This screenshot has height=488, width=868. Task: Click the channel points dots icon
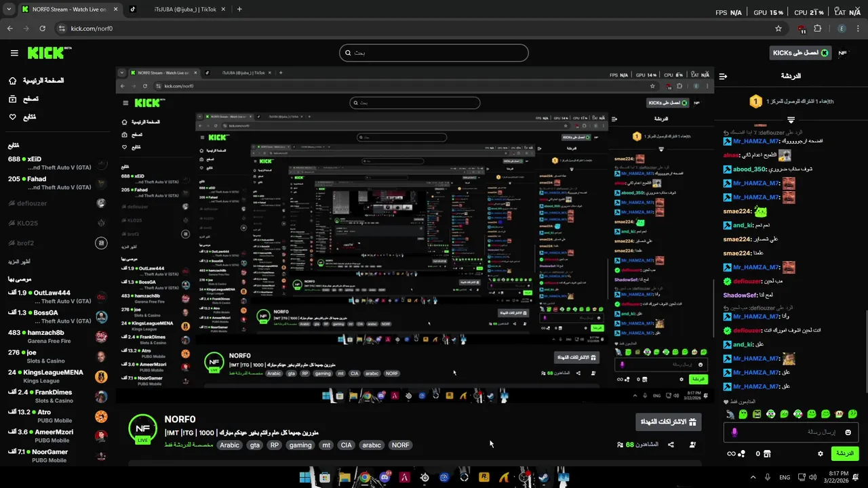743,453
